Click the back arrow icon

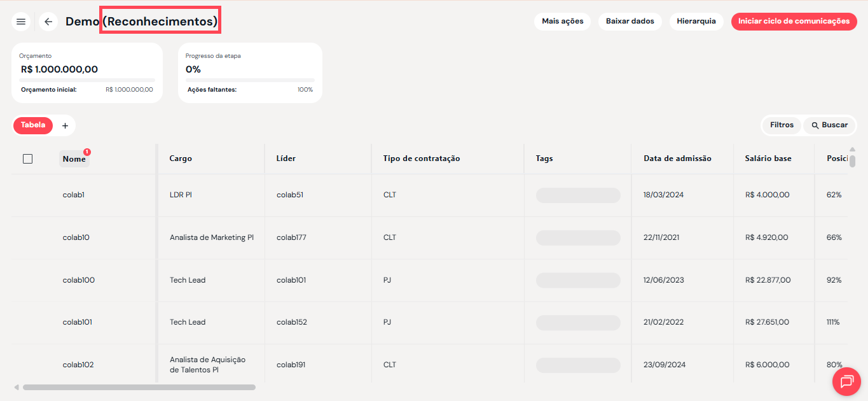[x=48, y=22]
